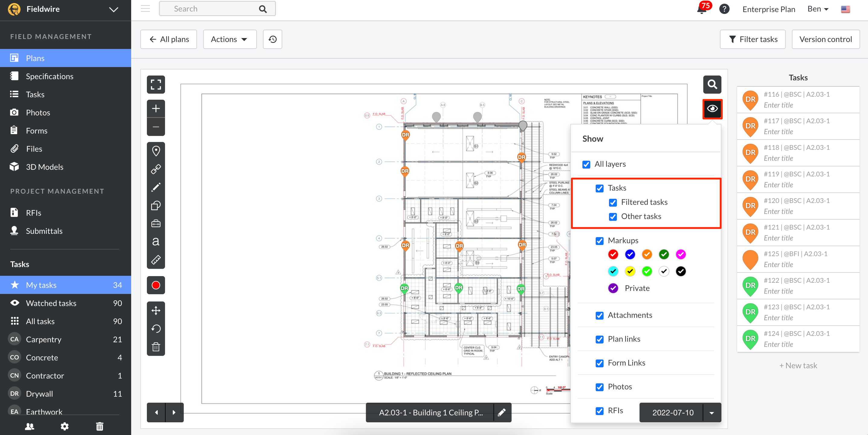Expand the Ben account menu
868x435 pixels.
click(817, 9)
